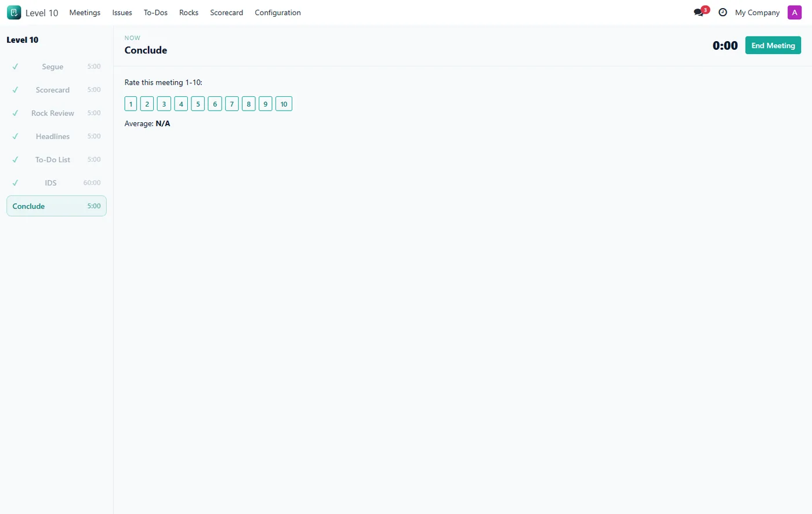812x514 pixels.
Task: Click the Headlines checkmark icon
Action: click(15, 136)
